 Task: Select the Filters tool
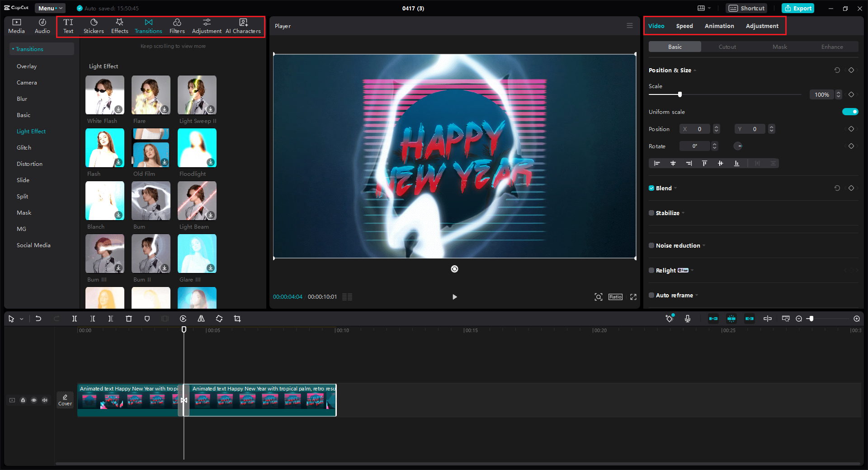(177, 26)
